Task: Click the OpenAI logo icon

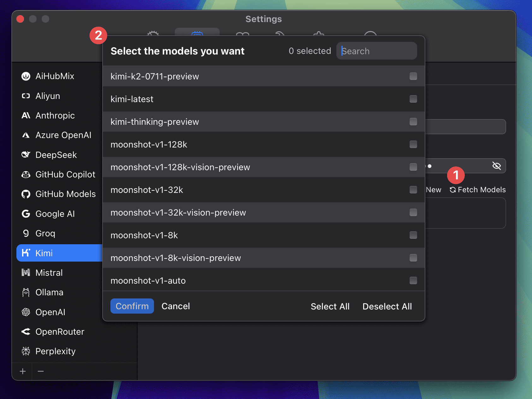Action: (x=26, y=312)
